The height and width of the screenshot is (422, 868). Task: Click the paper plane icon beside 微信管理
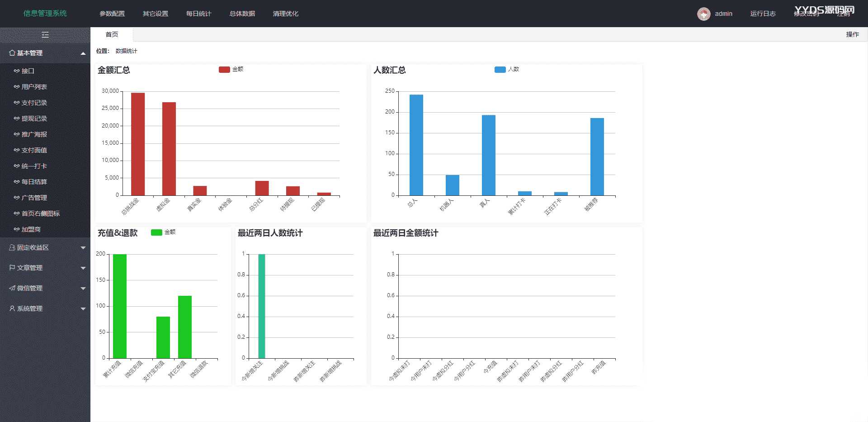coord(12,288)
